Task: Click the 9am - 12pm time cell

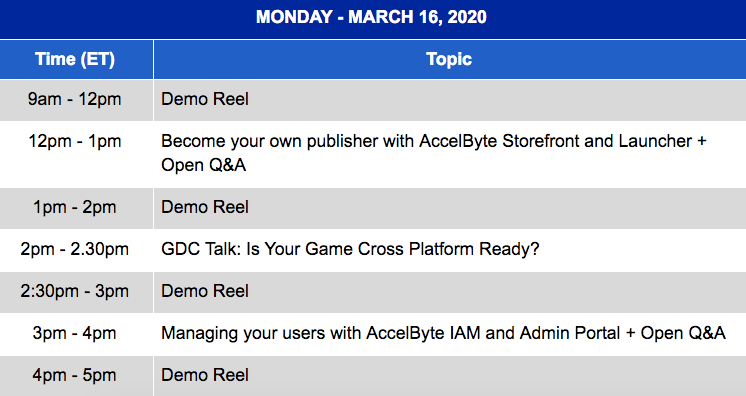Action: click(x=75, y=99)
